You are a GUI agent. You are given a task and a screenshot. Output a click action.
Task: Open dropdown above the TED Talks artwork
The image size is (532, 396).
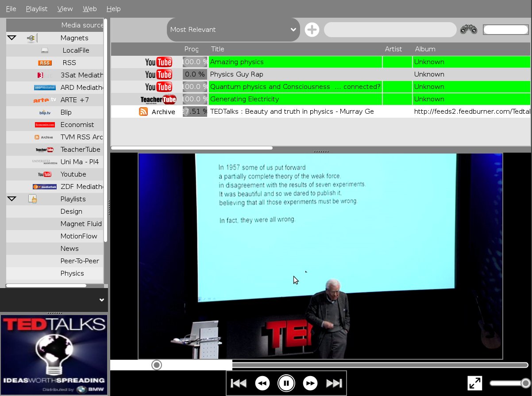(101, 300)
